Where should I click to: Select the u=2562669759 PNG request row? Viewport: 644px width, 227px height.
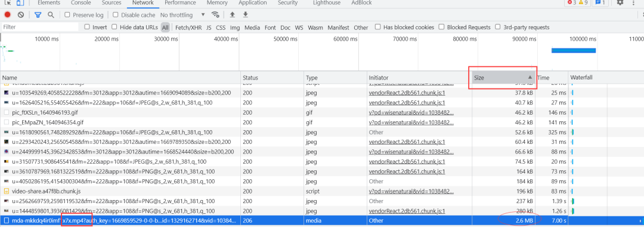click(322, 201)
